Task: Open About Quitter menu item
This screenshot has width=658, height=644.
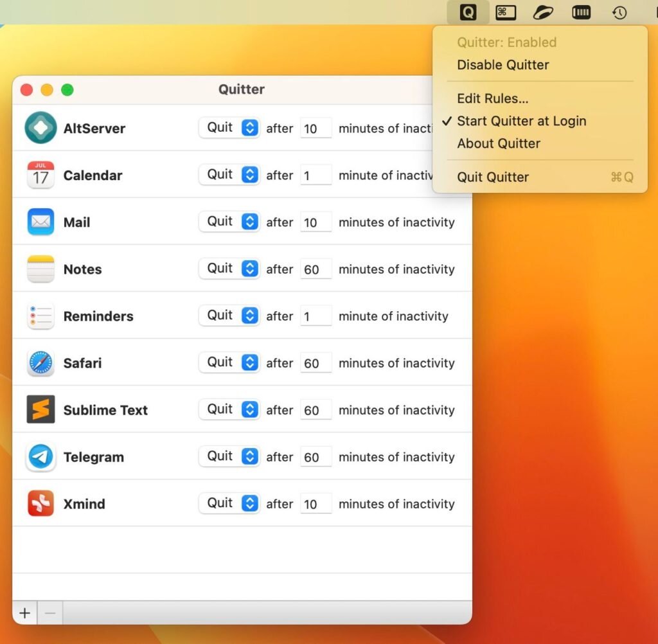Action: click(x=499, y=143)
